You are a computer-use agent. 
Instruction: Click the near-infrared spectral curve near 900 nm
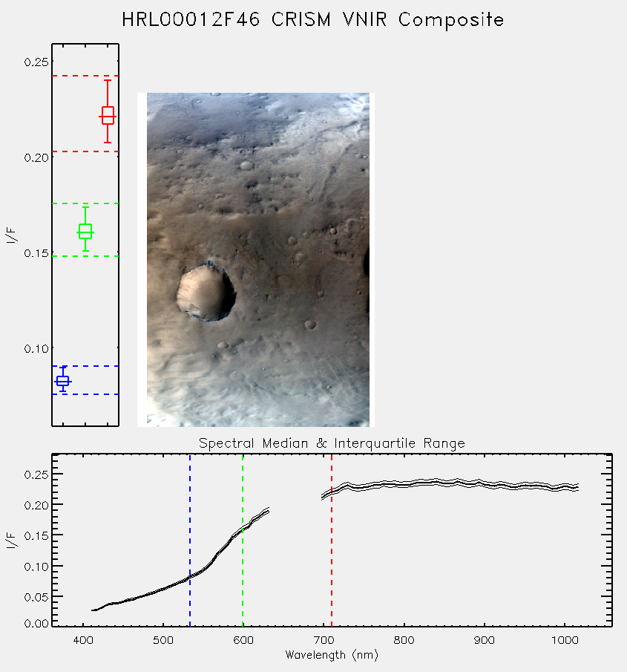coord(485,484)
